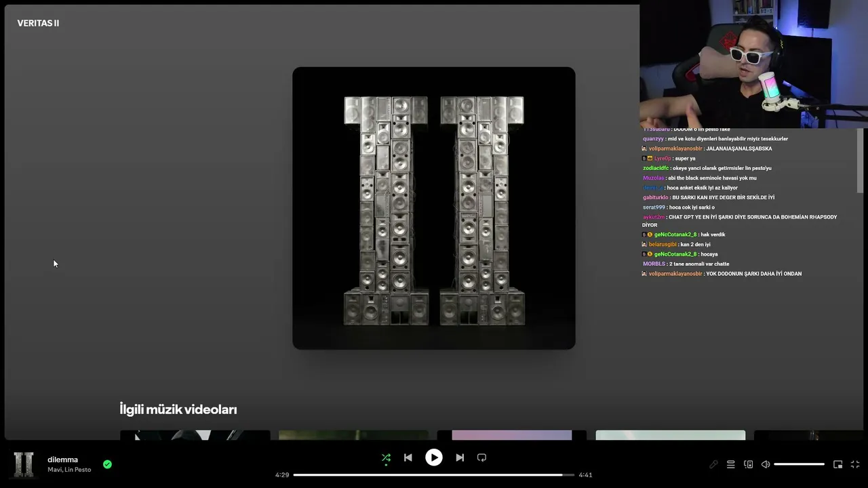
Task: Open the miniplayer
Action: tap(837, 464)
